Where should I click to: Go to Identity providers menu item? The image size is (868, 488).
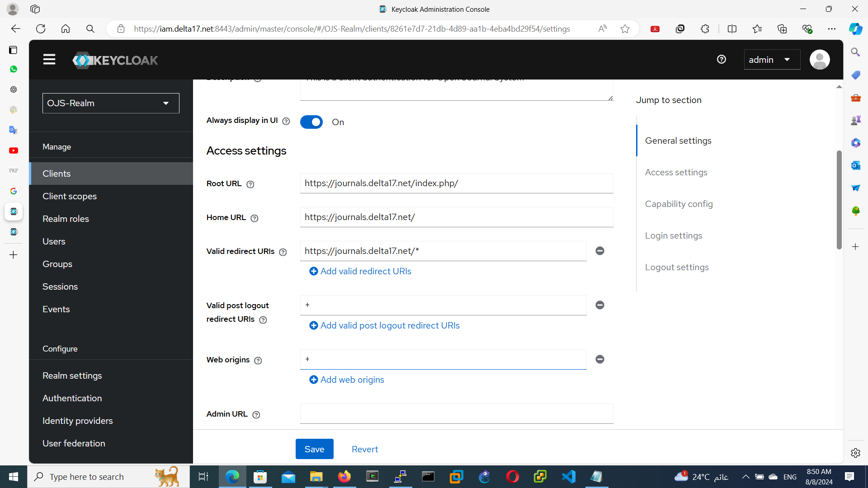[x=78, y=421]
